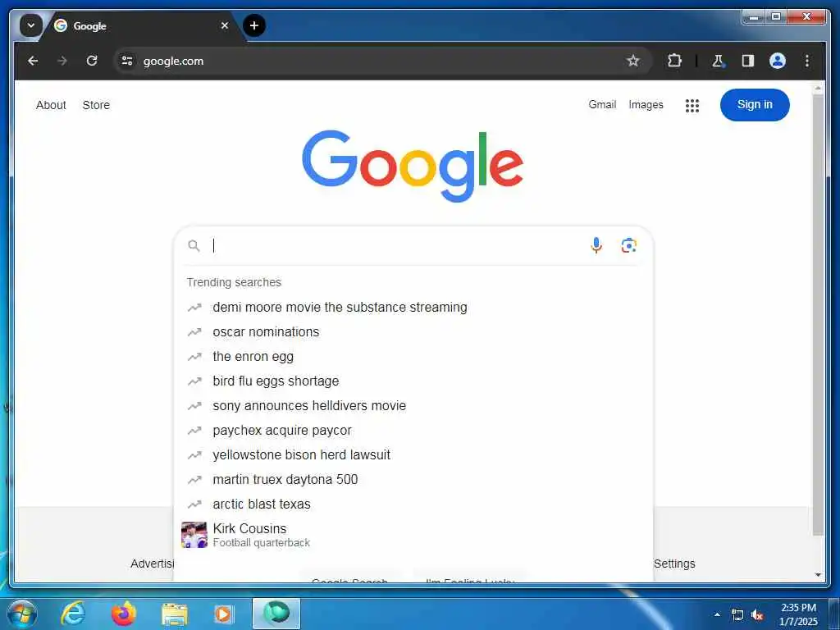Open the Store link

click(96, 105)
